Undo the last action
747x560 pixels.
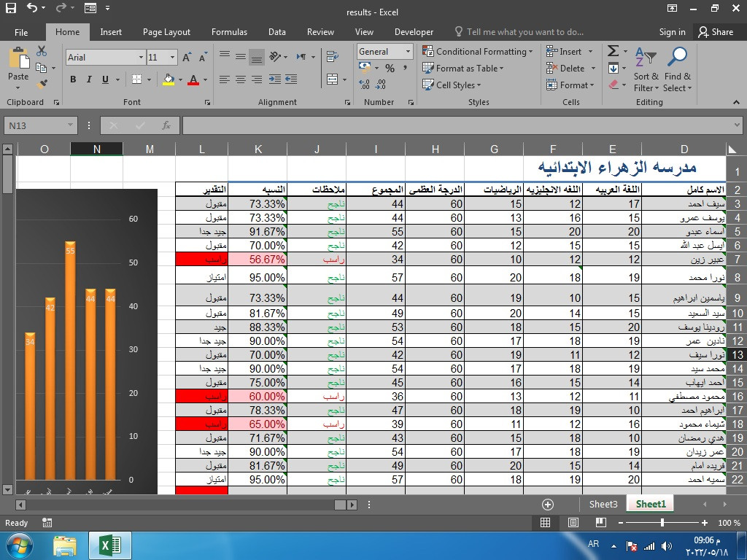tap(32, 7)
